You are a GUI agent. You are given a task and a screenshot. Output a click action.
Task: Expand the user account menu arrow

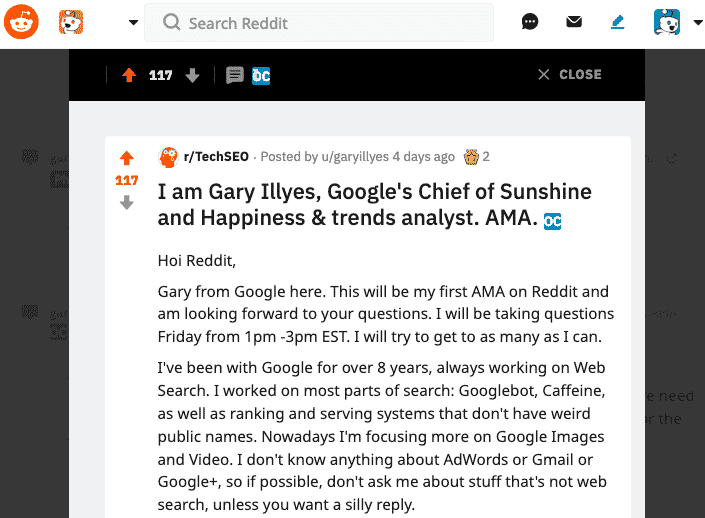(x=698, y=22)
